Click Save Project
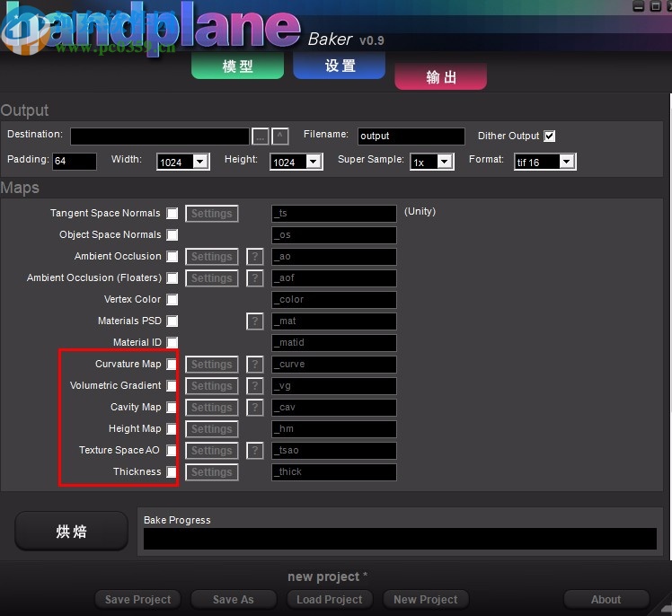Image resolution: width=672 pixels, height=616 pixels. point(137,599)
